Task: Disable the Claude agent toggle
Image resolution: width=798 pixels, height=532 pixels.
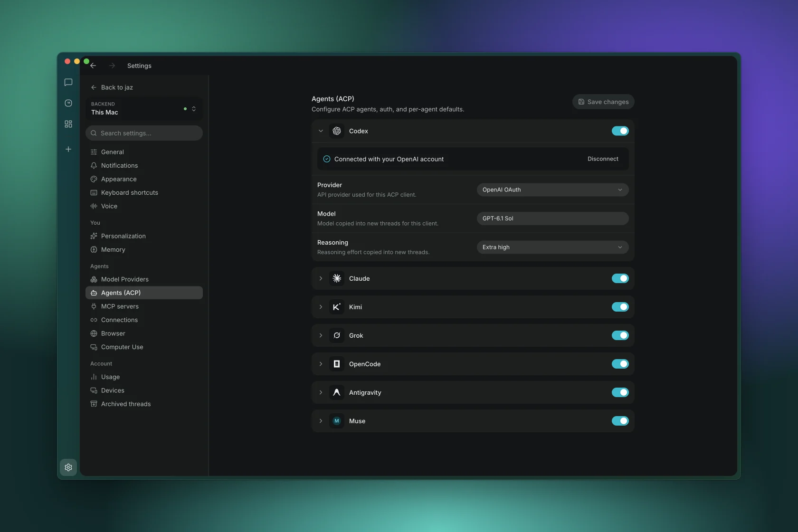Action: (620, 278)
